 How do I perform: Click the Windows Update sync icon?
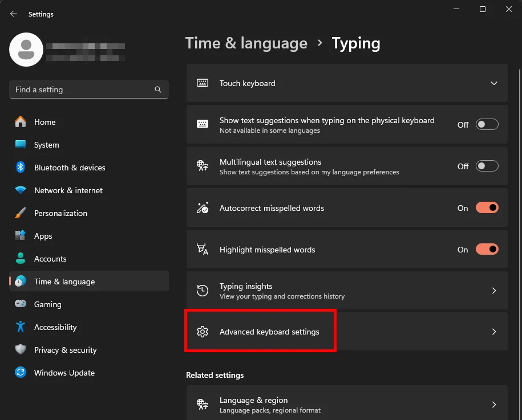21,373
